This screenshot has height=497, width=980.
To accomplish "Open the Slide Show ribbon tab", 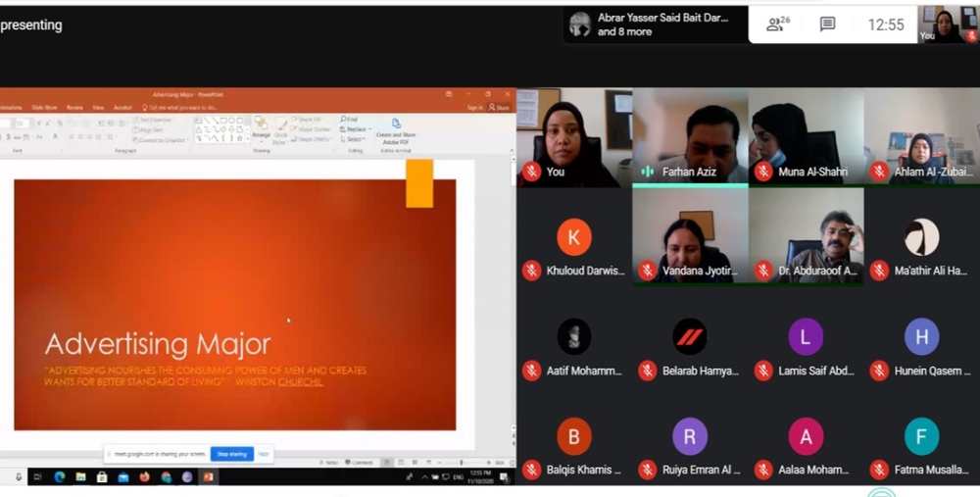I will tap(44, 107).
